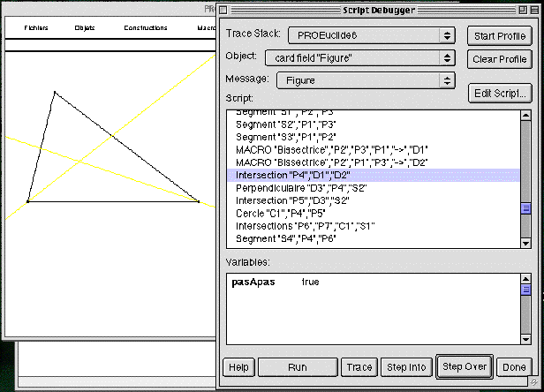
Task: Click the Trace button
Action: point(359,366)
